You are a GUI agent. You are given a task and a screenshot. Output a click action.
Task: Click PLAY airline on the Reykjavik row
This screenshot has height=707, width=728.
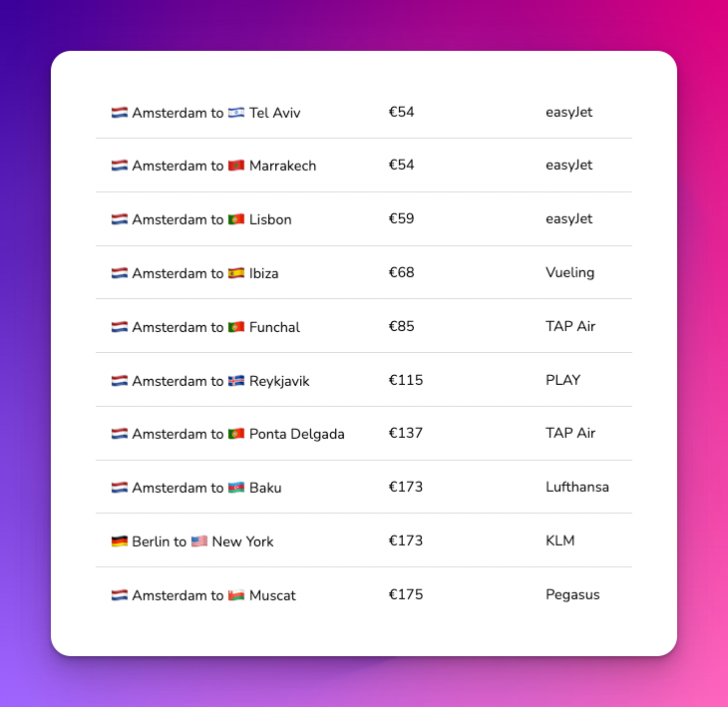click(x=562, y=380)
